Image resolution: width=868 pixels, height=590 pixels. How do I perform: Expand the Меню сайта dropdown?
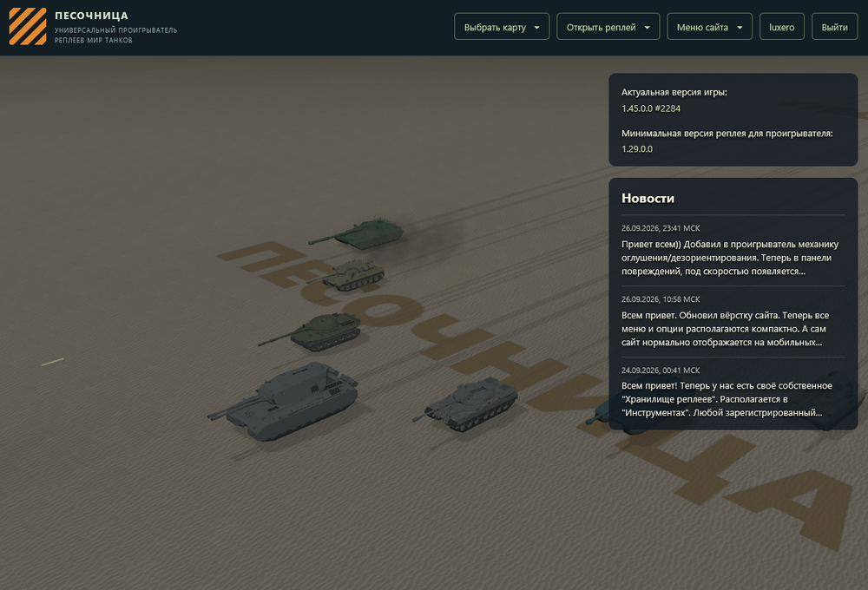click(x=709, y=27)
